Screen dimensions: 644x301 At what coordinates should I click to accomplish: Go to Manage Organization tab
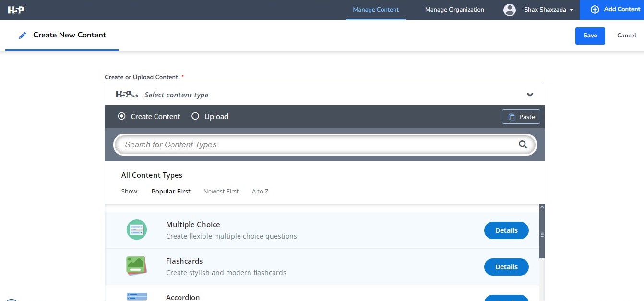tap(454, 10)
